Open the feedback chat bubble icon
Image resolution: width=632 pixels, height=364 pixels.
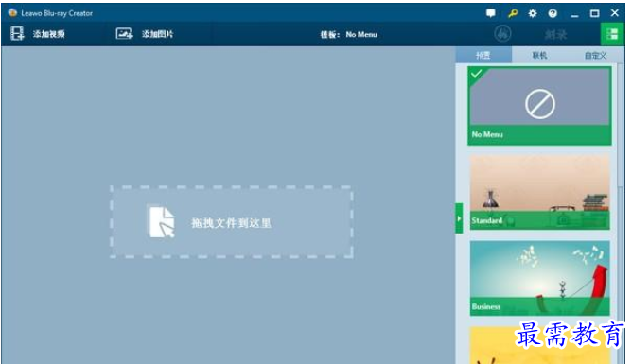click(490, 13)
